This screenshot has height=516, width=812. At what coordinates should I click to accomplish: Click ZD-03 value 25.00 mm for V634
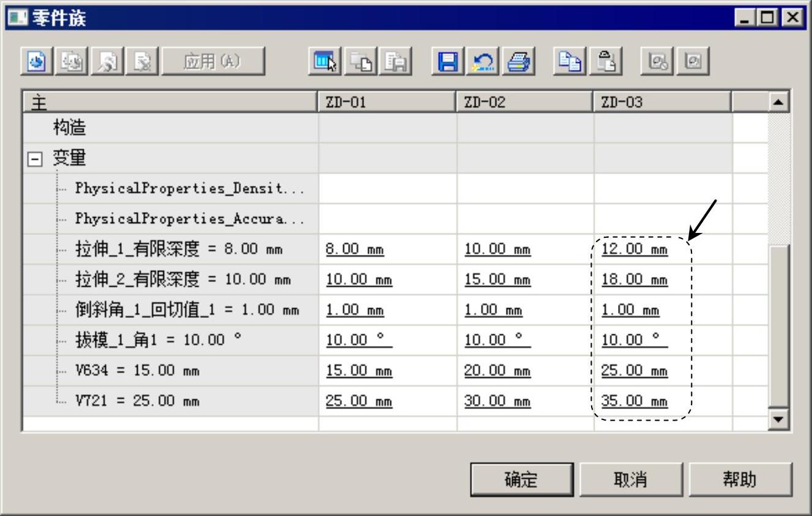(635, 370)
